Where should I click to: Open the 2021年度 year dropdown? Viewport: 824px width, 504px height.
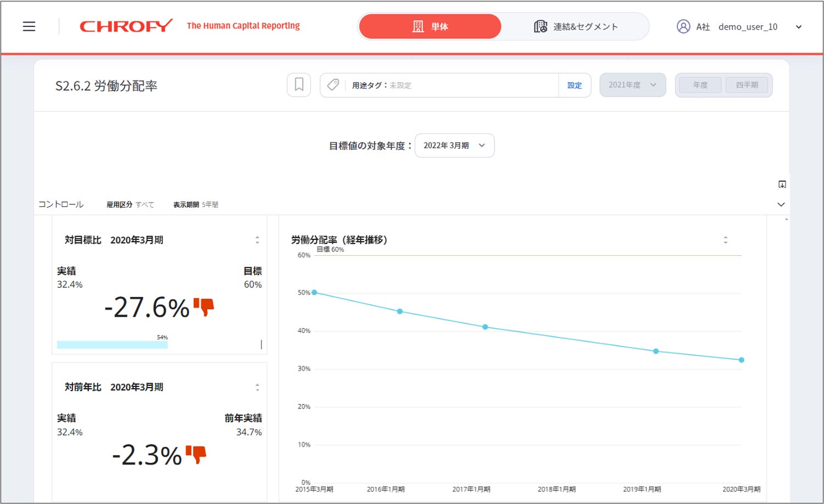click(x=632, y=85)
